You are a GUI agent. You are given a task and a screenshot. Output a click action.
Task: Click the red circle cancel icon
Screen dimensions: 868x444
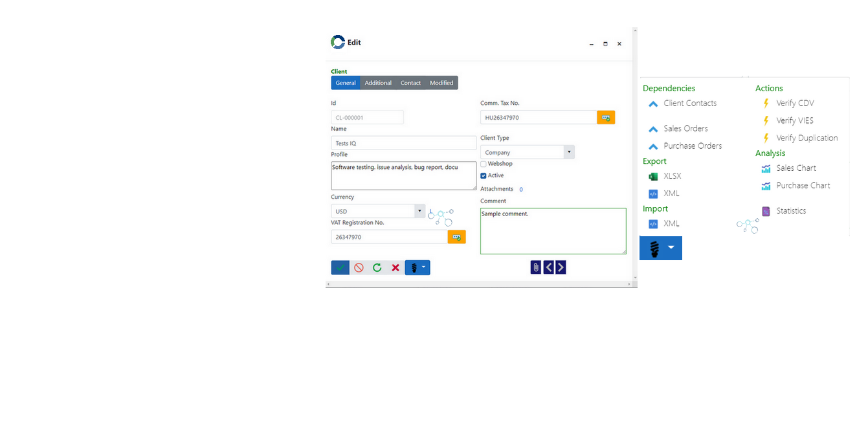pyautogui.click(x=359, y=267)
